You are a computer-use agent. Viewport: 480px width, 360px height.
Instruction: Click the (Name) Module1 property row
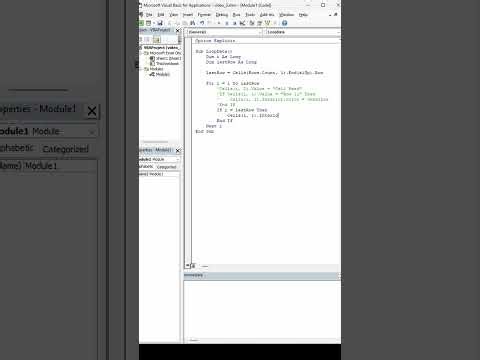(159, 174)
